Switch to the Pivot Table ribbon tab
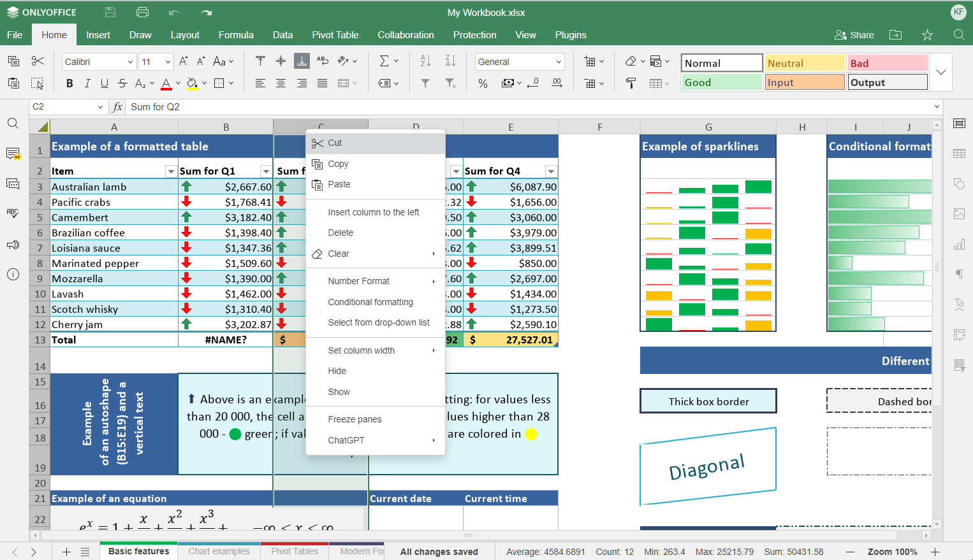Image resolution: width=973 pixels, height=560 pixels. coord(335,35)
